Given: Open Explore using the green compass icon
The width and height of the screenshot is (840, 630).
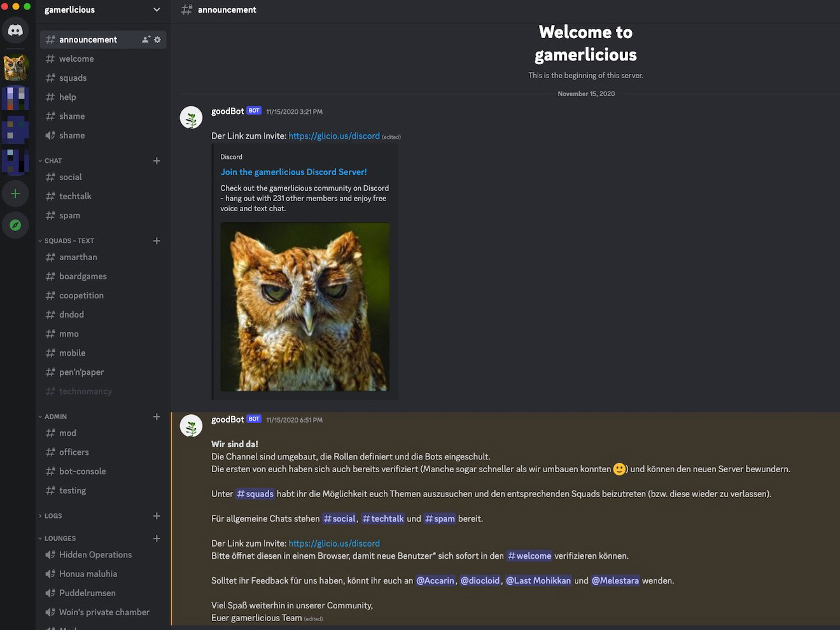Looking at the screenshot, I should click(x=15, y=225).
